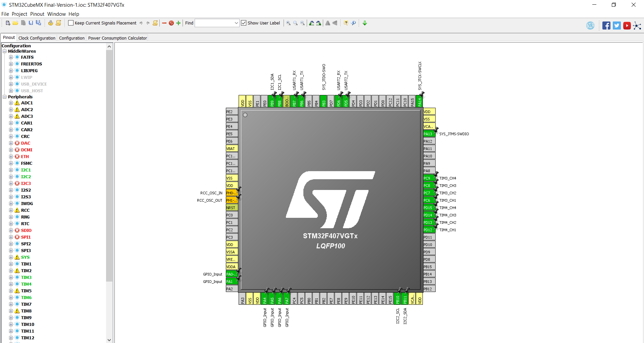Open the Facebook link icon

[x=606, y=26]
